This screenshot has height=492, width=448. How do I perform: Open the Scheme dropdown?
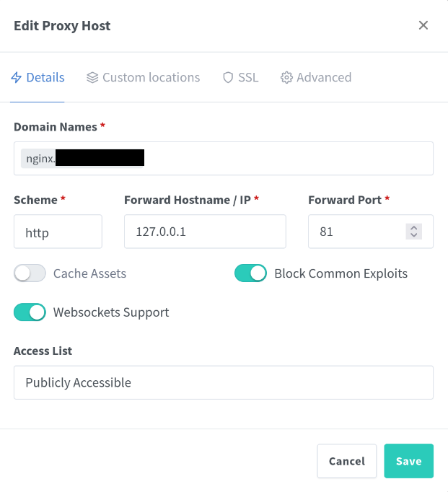(x=58, y=232)
